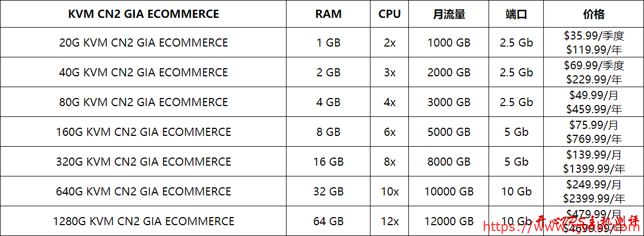Click the 64 GB RAM cell

(328, 221)
